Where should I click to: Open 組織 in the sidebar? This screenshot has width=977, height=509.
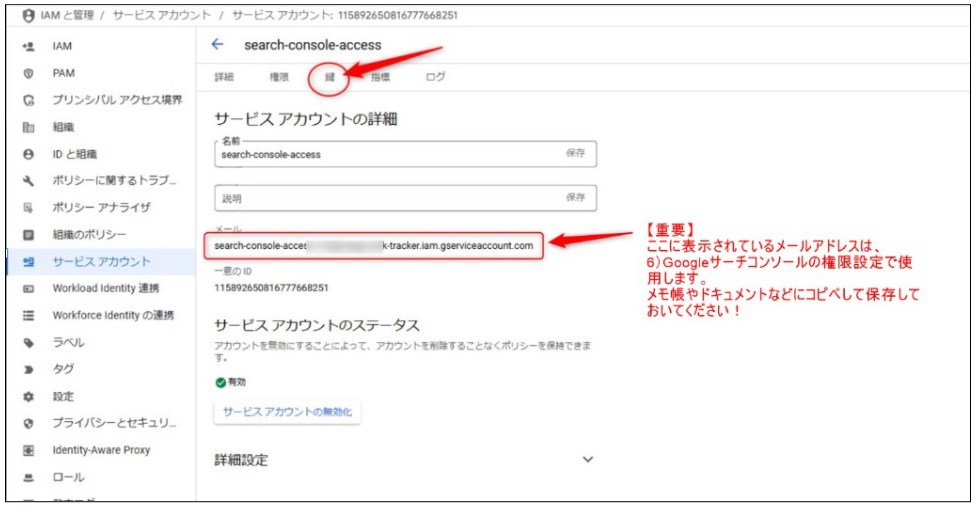(x=63, y=127)
